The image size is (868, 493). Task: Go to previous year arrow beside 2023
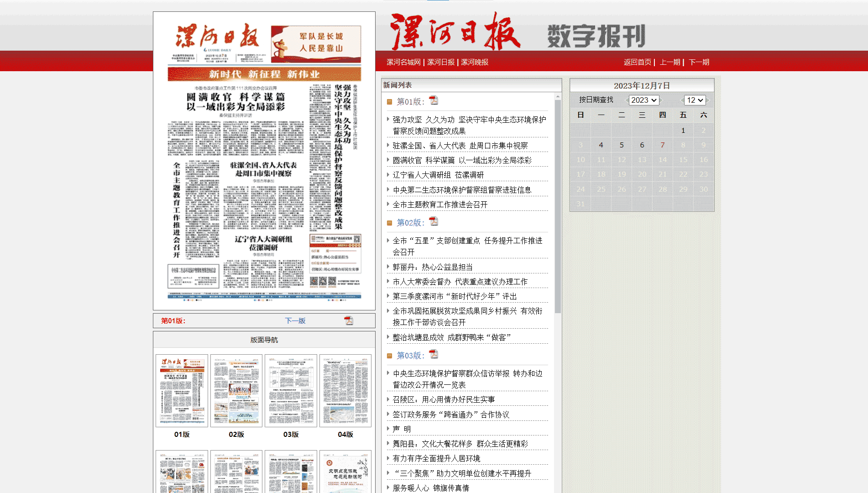pos(626,100)
